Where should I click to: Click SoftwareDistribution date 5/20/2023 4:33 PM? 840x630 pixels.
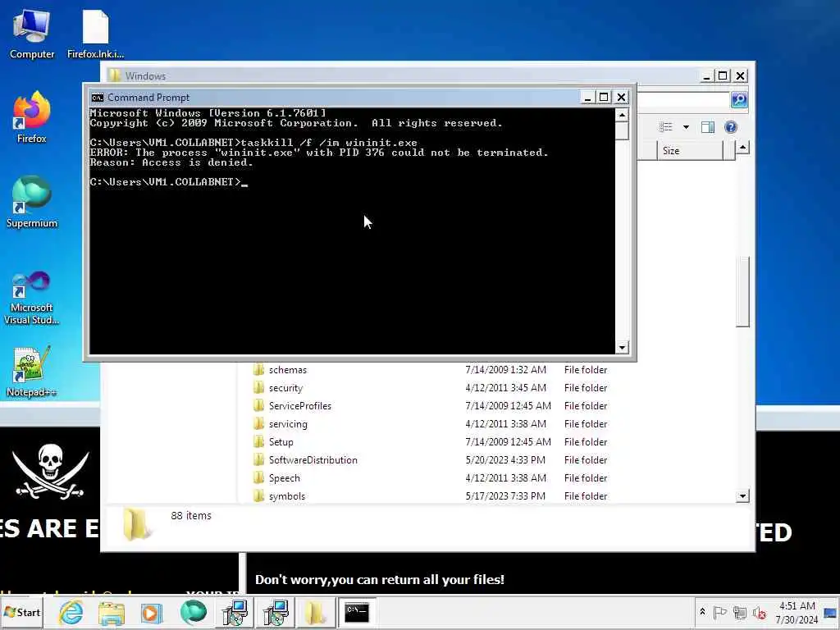[505, 460]
